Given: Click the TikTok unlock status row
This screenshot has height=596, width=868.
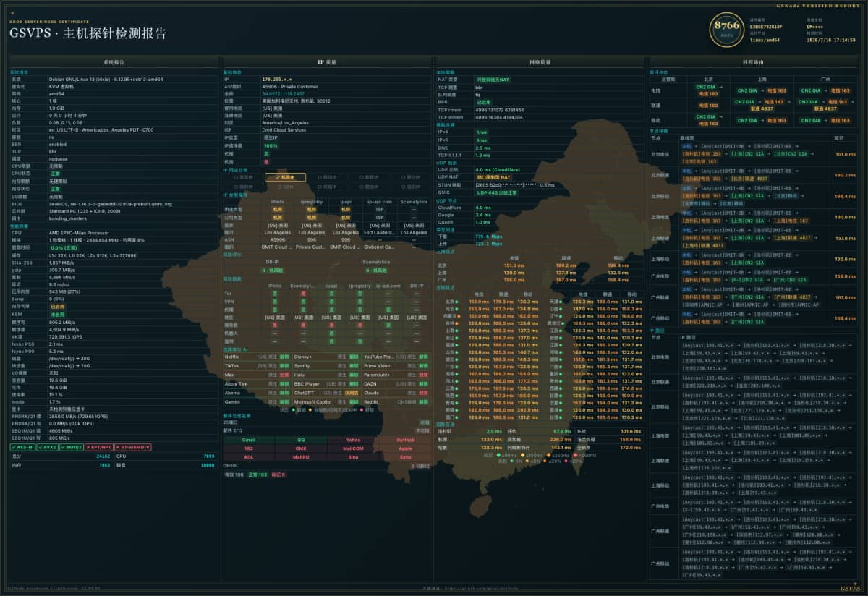Looking at the screenshot, I should (257, 366).
